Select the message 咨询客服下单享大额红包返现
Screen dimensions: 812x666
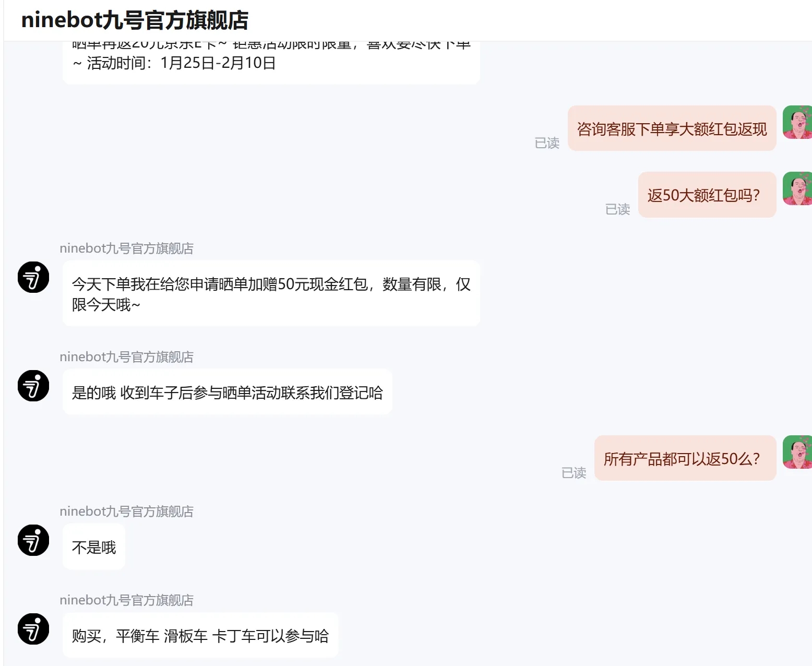pos(672,128)
